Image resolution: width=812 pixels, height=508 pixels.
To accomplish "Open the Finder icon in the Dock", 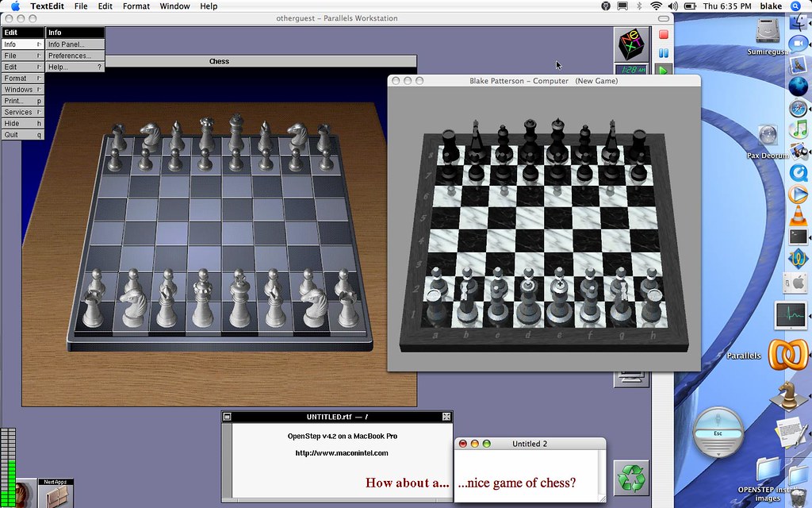I will click(x=799, y=21).
